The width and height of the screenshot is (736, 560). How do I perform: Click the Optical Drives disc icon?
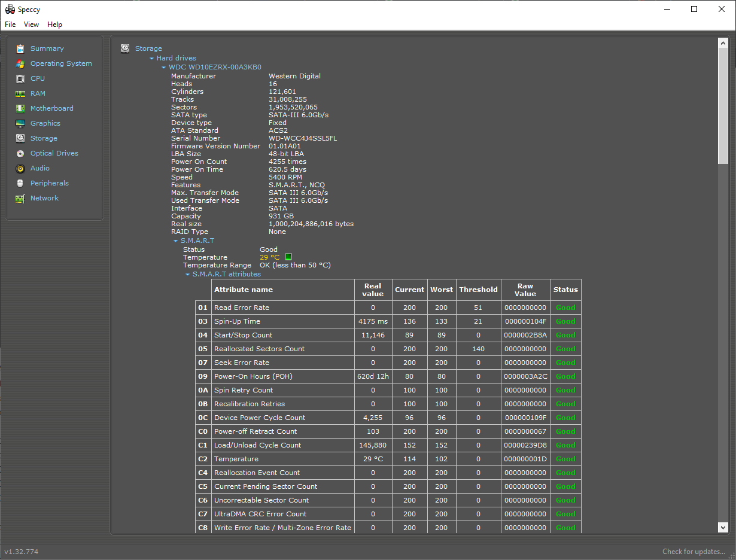20,153
